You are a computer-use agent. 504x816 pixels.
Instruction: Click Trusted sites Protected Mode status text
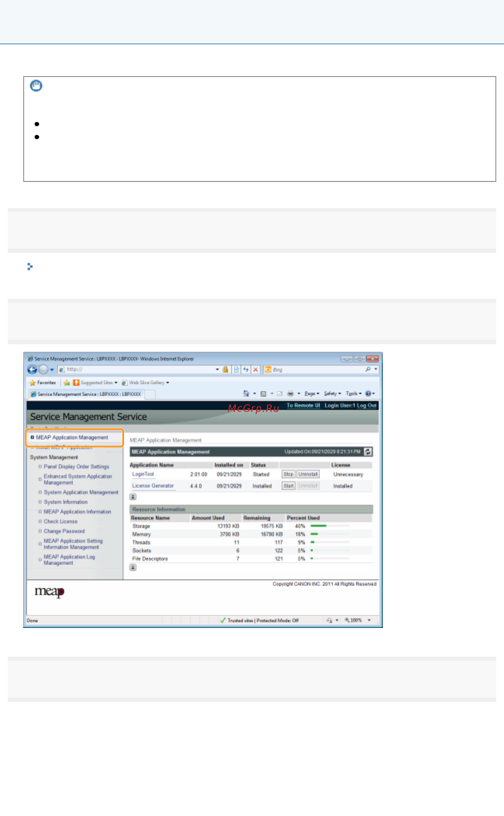(263, 620)
